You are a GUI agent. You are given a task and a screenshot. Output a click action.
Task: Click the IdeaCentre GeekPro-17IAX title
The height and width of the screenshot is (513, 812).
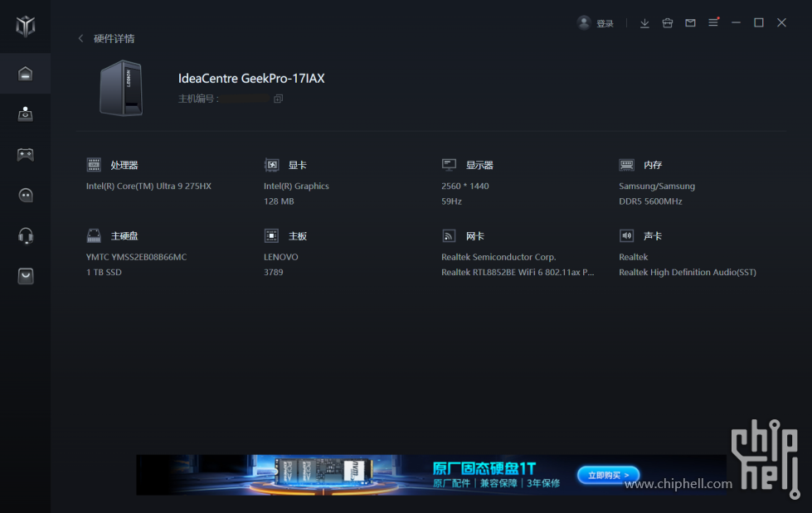click(x=251, y=78)
